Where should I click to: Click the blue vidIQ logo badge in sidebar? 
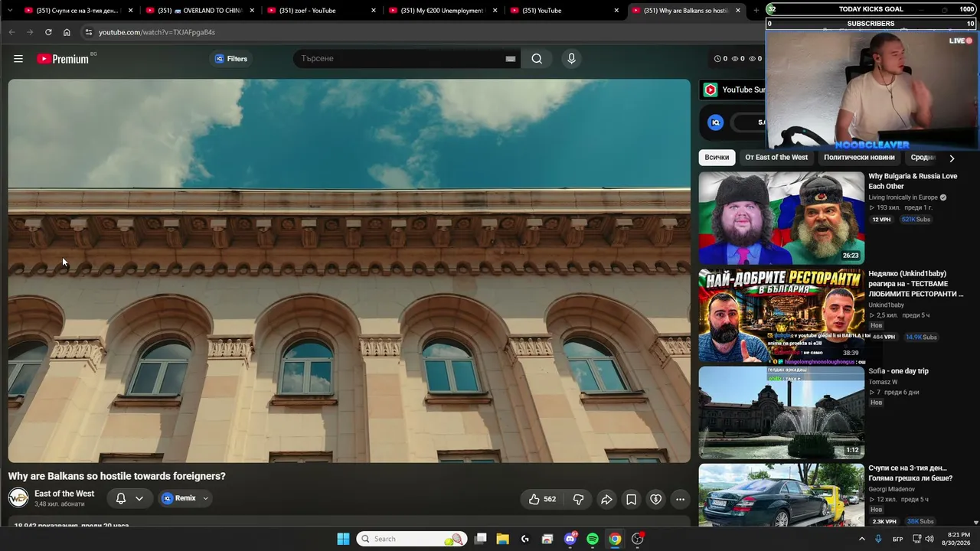point(716,122)
